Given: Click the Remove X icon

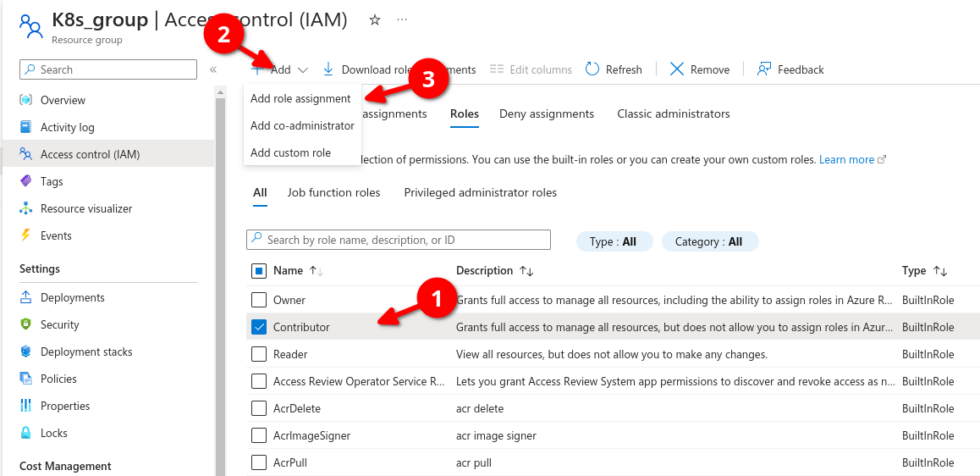Looking at the screenshot, I should [677, 69].
